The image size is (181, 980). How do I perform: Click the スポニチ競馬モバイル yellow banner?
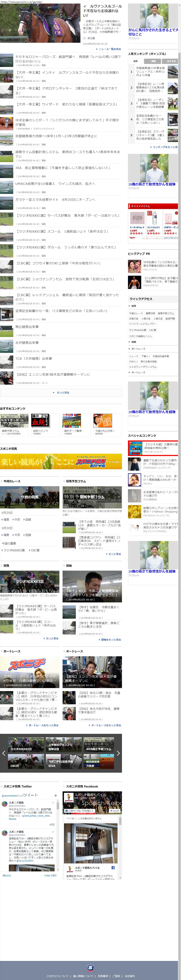(x=61, y=462)
